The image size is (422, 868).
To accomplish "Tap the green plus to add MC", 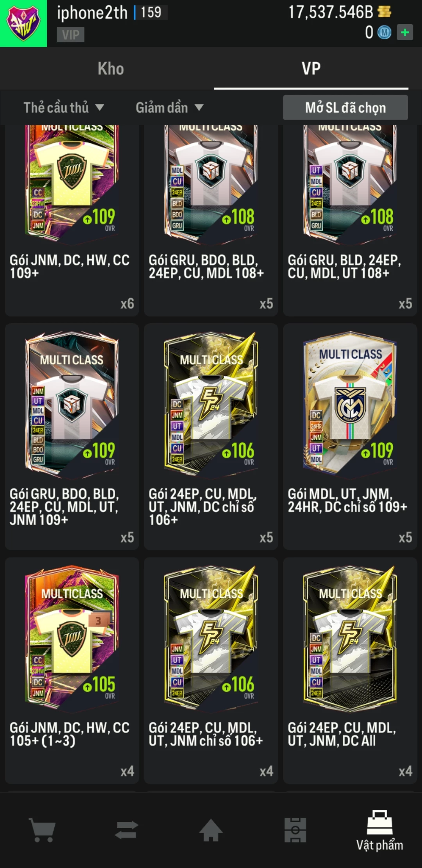I will (x=405, y=32).
